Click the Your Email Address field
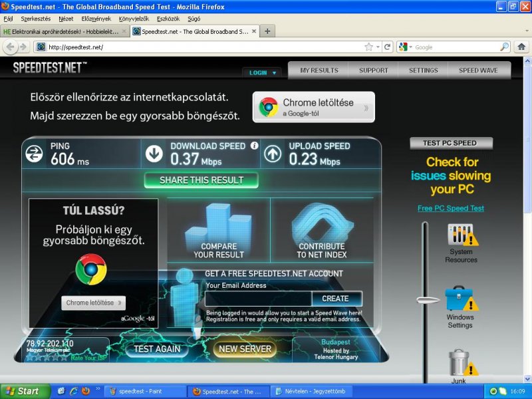 (x=258, y=299)
